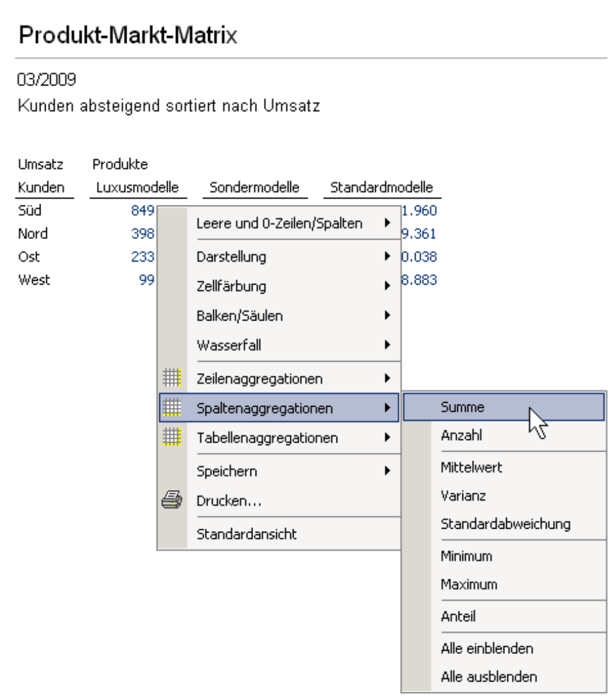Enable the Varianz aggregation
Image resolution: width=608 pixels, height=700 pixels.
(x=463, y=496)
